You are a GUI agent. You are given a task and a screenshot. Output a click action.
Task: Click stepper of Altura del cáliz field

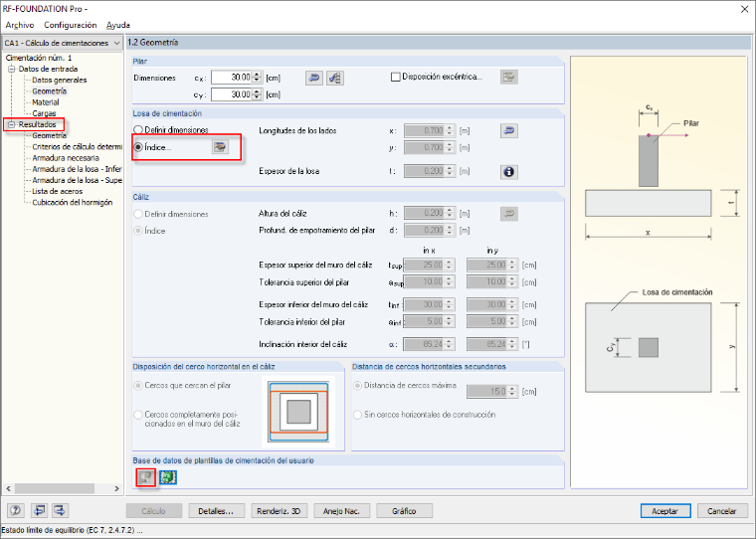click(x=450, y=213)
